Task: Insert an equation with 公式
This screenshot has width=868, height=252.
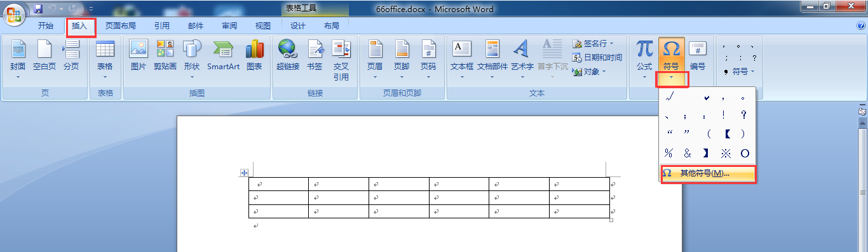Action: click(644, 59)
